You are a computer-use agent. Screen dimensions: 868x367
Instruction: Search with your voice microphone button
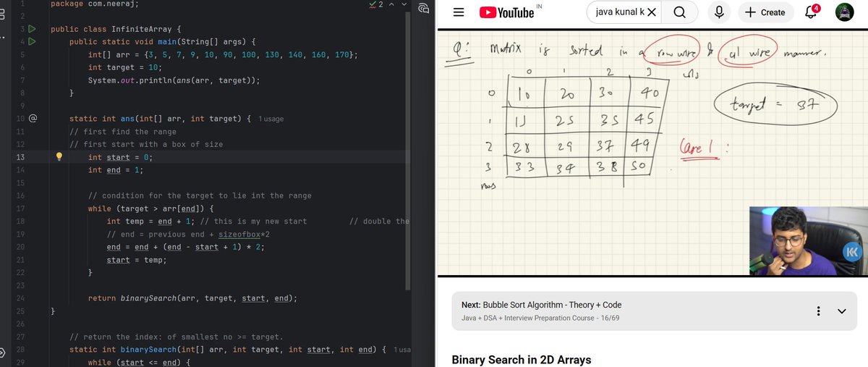click(719, 12)
